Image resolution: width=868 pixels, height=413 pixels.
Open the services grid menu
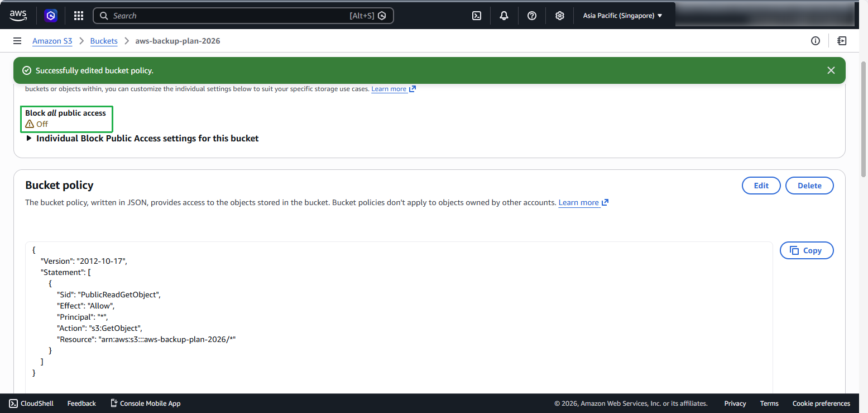(79, 16)
